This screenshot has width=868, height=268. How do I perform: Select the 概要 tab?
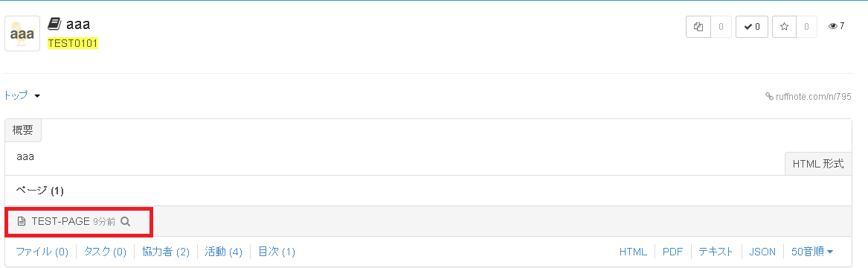pyautogui.click(x=23, y=130)
